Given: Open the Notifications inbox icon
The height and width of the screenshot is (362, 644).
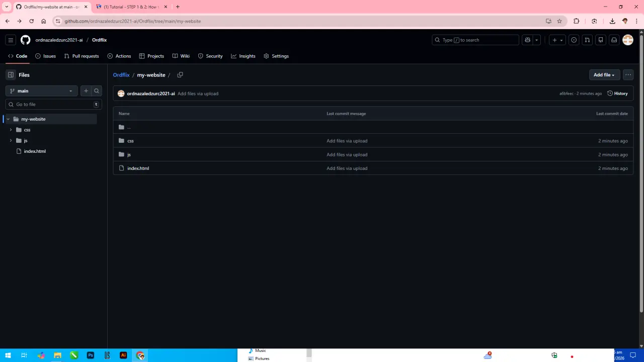Looking at the screenshot, I should click(x=614, y=40).
